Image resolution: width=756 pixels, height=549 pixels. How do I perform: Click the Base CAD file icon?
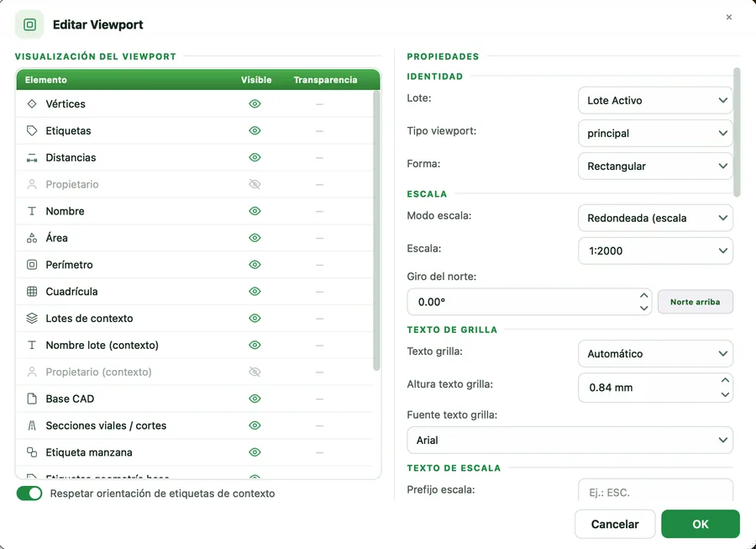click(32, 399)
